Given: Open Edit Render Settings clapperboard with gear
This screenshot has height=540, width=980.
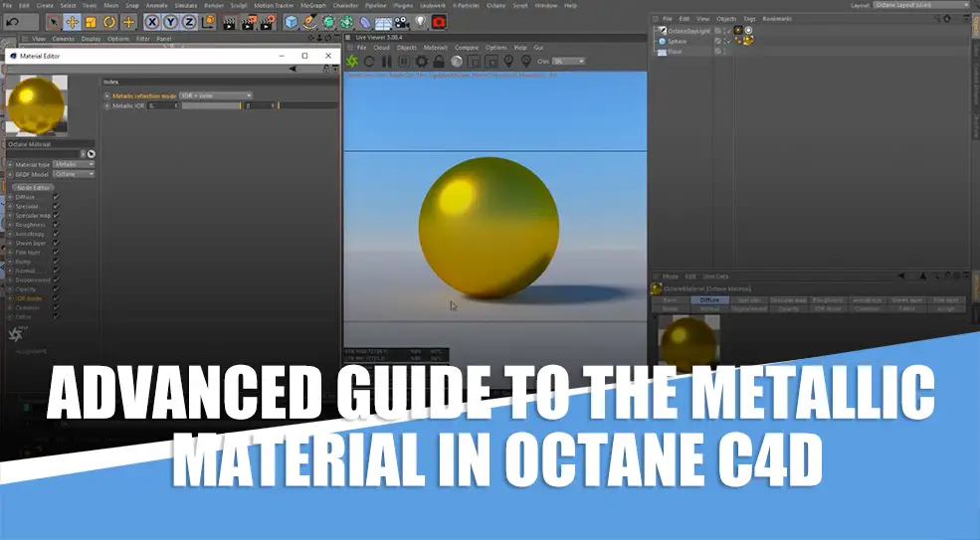Looking at the screenshot, I should pyautogui.click(x=268, y=23).
